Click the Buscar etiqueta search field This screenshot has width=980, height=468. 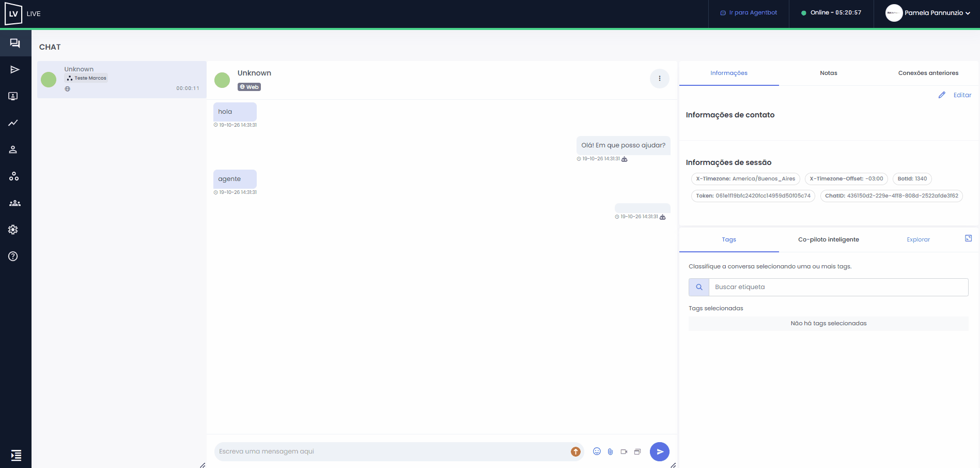[x=838, y=287]
